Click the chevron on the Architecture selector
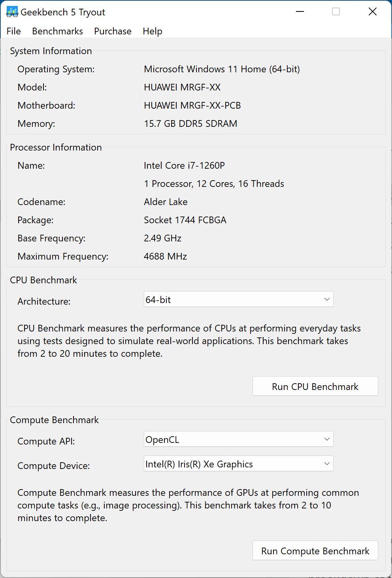392x578 pixels. click(x=326, y=299)
